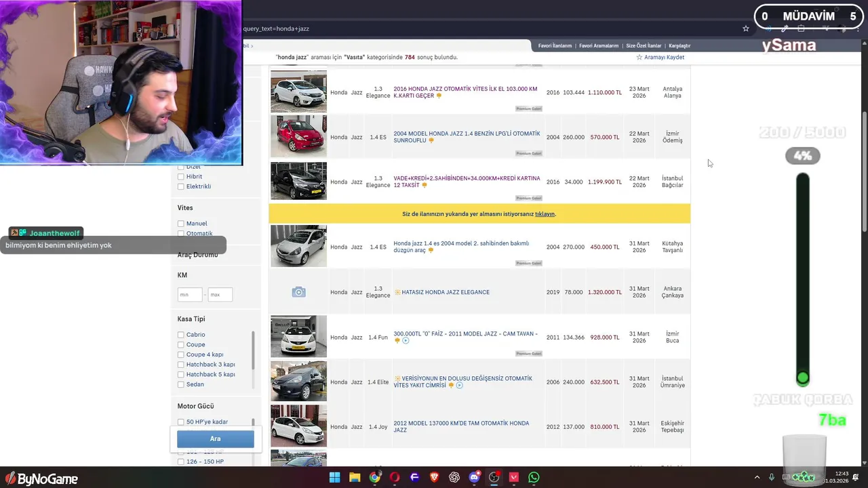Open 2012 MODEL 137000 KM'DE listing link
Screen dimensions: 868x488
461,427
